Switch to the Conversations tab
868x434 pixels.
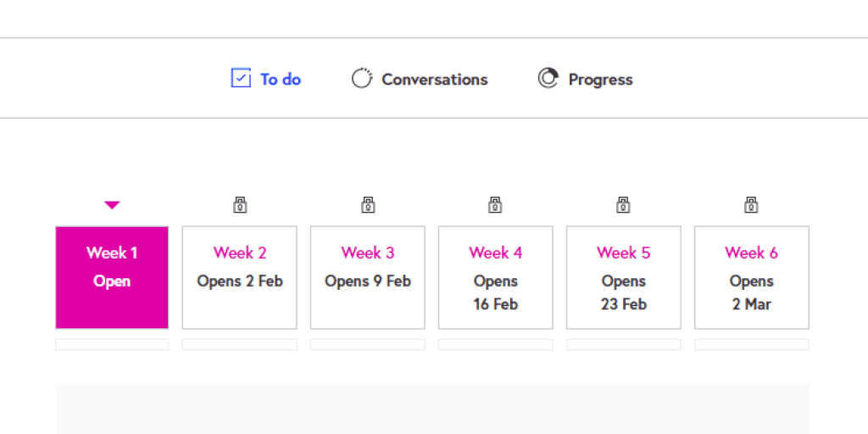pyautogui.click(x=434, y=80)
